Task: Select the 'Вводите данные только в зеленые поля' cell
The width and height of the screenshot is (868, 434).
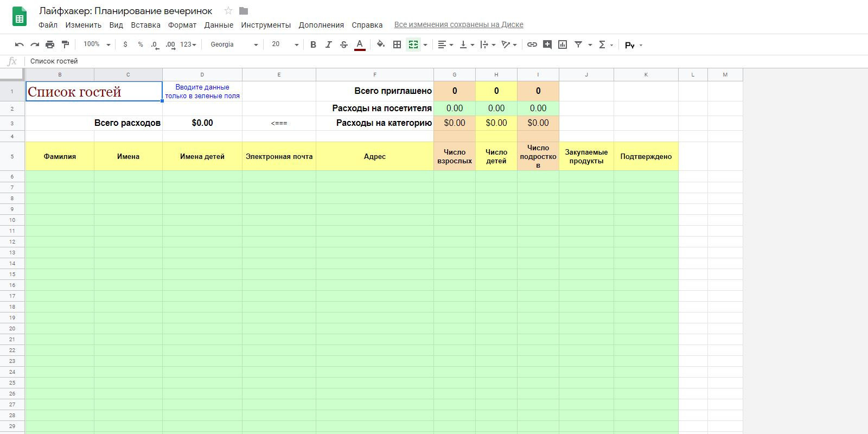Action: click(202, 91)
